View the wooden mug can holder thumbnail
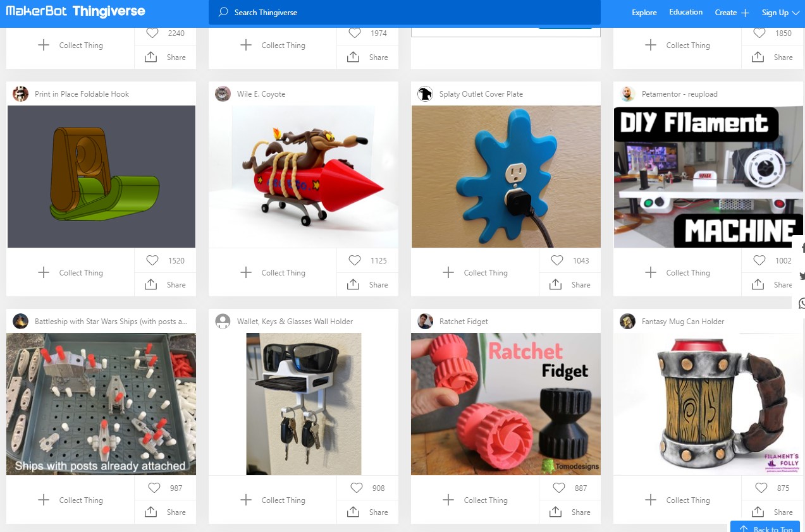Image resolution: width=805 pixels, height=532 pixels. [708, 404]
